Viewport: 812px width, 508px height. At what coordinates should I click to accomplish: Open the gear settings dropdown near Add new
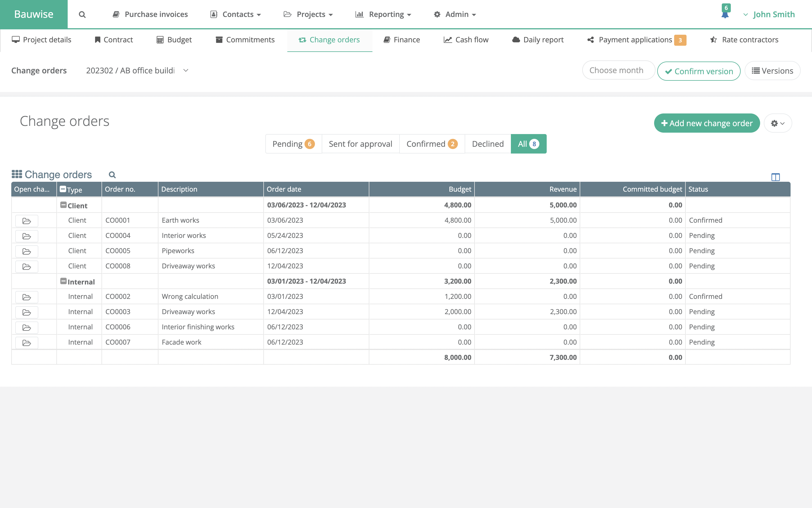(x=778, y=123)
